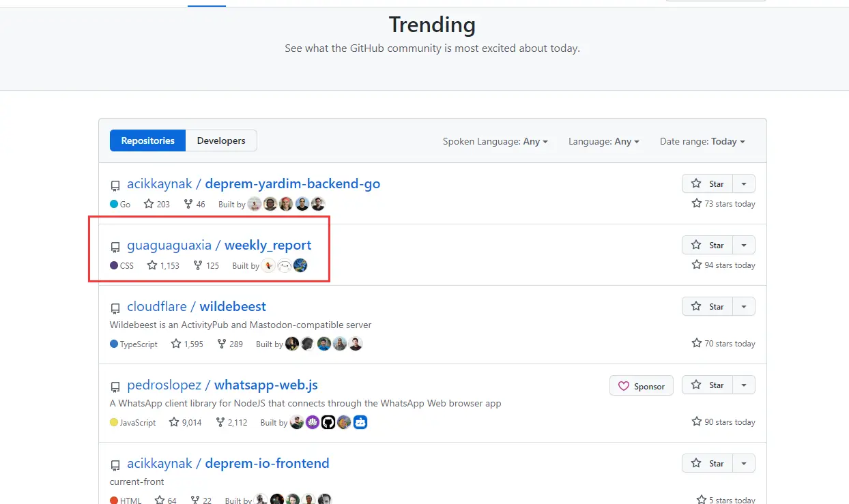849x504 pixels.
Task: Open first contributor avatar of wildebeest
Action: (x=292, y=344)
